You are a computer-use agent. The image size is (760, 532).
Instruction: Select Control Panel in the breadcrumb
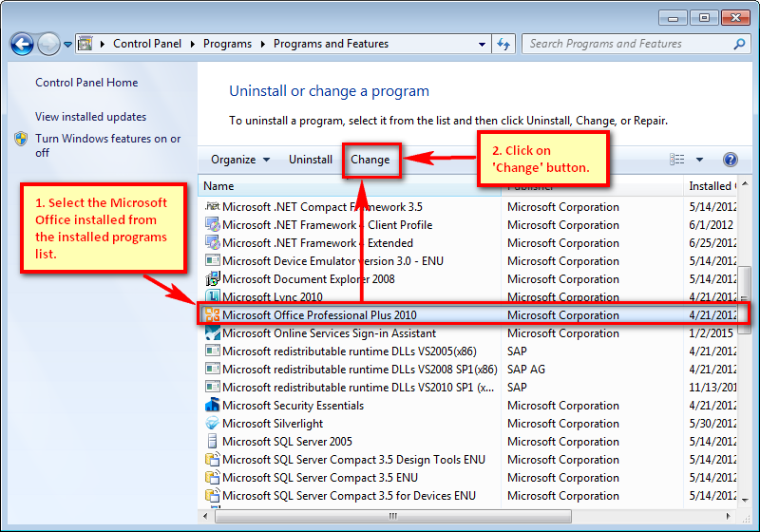(147, 44)
